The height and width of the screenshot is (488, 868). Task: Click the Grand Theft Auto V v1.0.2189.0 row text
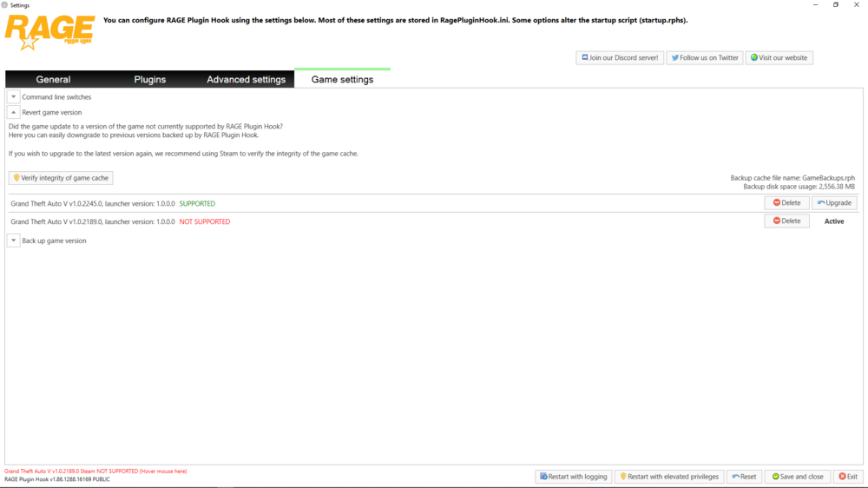(93, 221)
